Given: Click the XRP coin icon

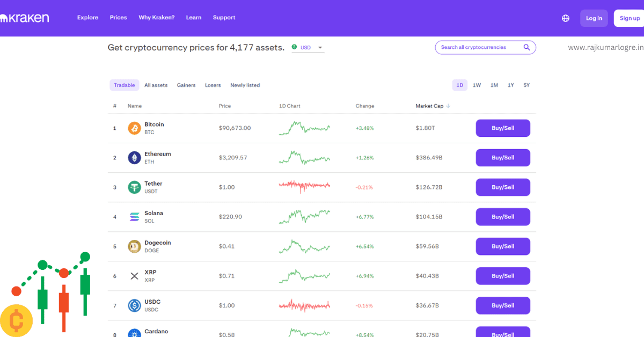Looking at the screenshot, I should point(134,276).
